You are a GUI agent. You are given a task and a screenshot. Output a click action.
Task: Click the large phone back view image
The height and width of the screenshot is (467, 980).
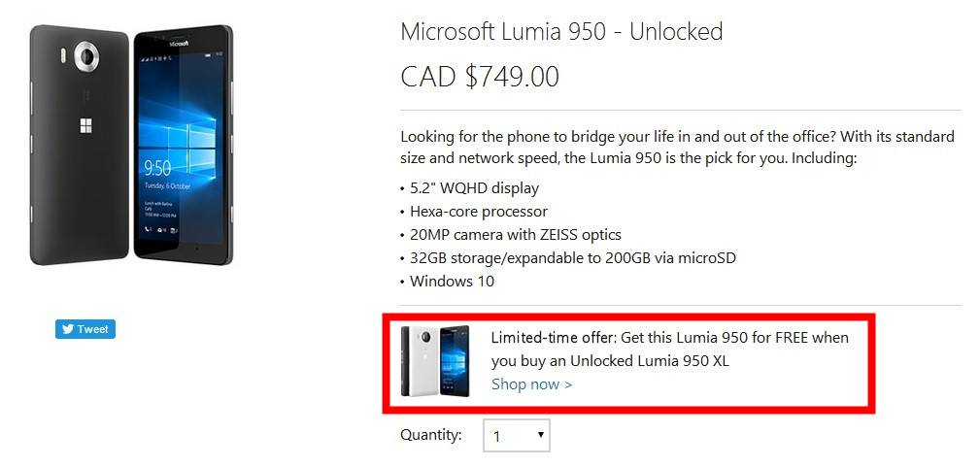pyautogui.click(x=80, y=146)
